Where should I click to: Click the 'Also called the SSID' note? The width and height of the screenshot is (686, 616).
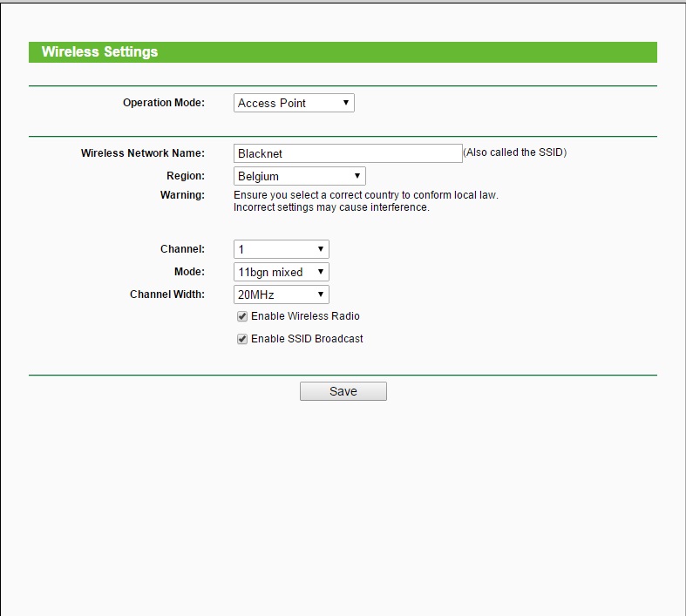tap(514, 152)
